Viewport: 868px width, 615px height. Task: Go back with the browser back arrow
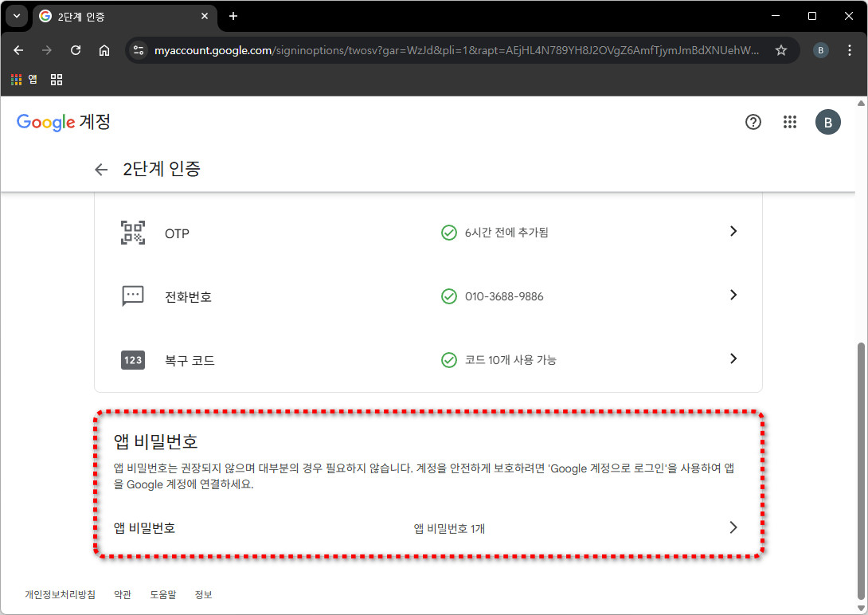18,50
